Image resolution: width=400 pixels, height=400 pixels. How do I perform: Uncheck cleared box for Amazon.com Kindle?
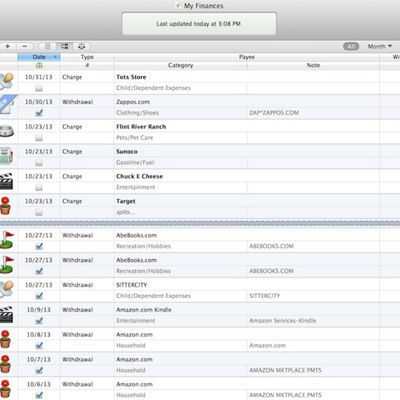point(39,321)
